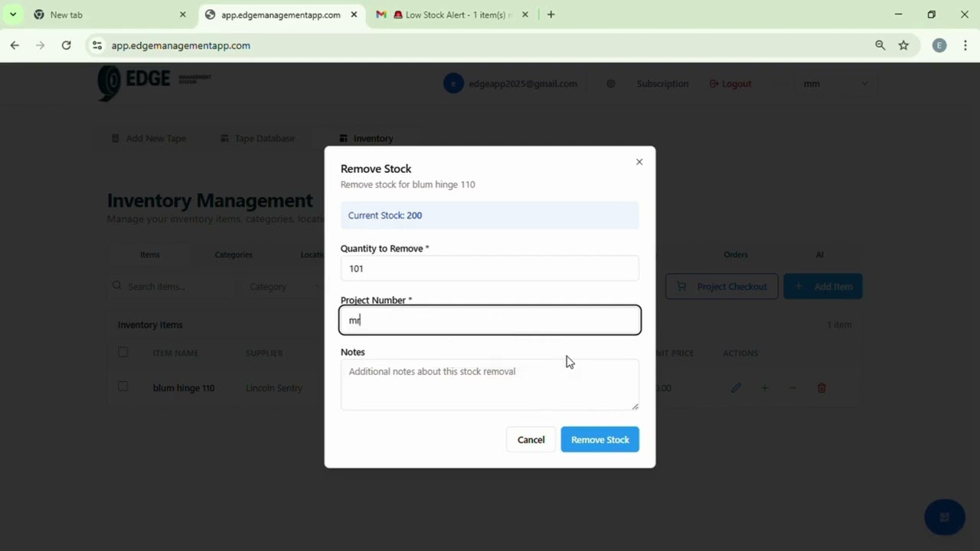The image size is (980, 551).
Task: Close the New tab tab
Action: click(x=183, y=15)
